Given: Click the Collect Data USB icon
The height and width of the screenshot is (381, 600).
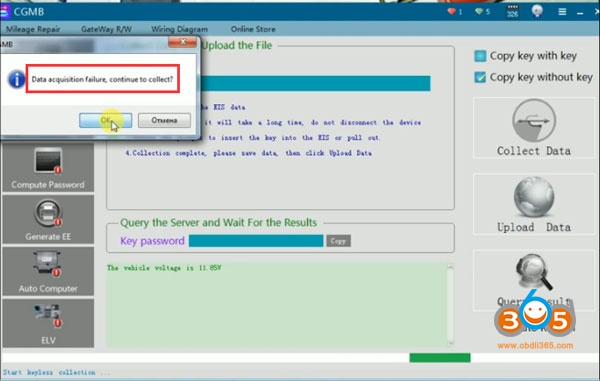Looking at the screenshot, I should (534, 120).
